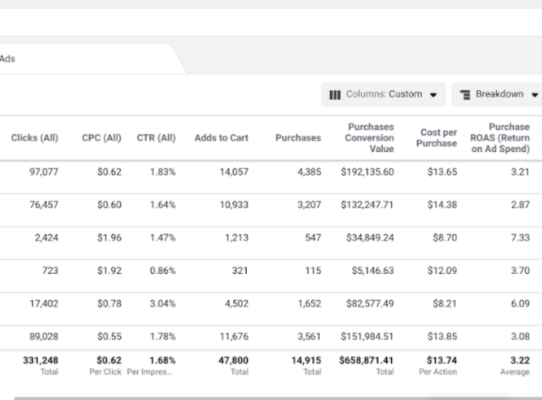This screenshot has height=400, width=542.
Task: Select total cost per purchase $13.74
Action: click(442, 360)
